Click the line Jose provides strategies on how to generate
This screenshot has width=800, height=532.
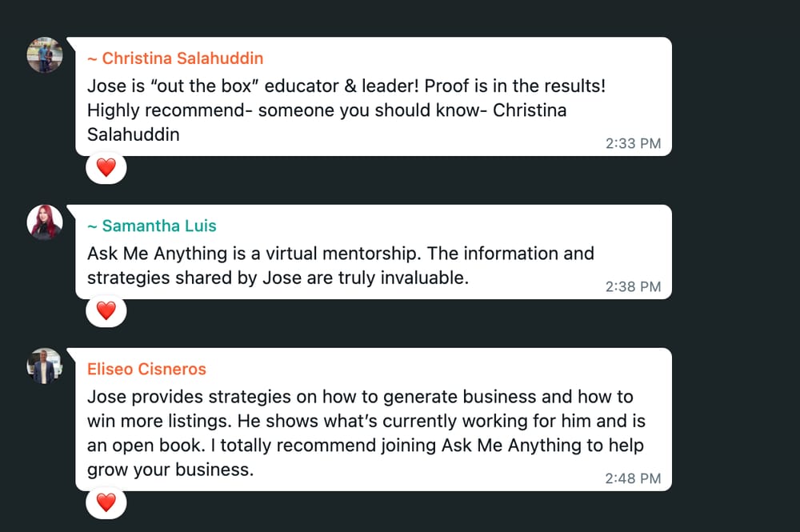click(x=360, y=397)
